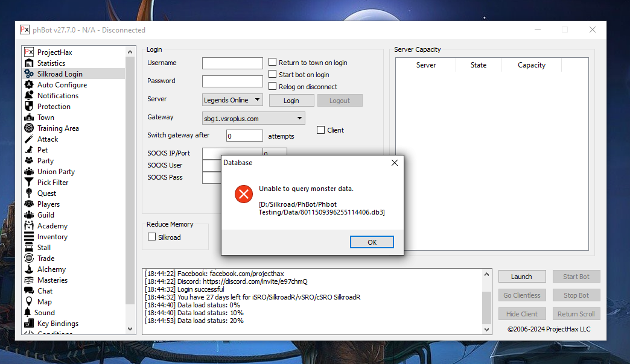Open the Key Bindings section

[57, 323]
